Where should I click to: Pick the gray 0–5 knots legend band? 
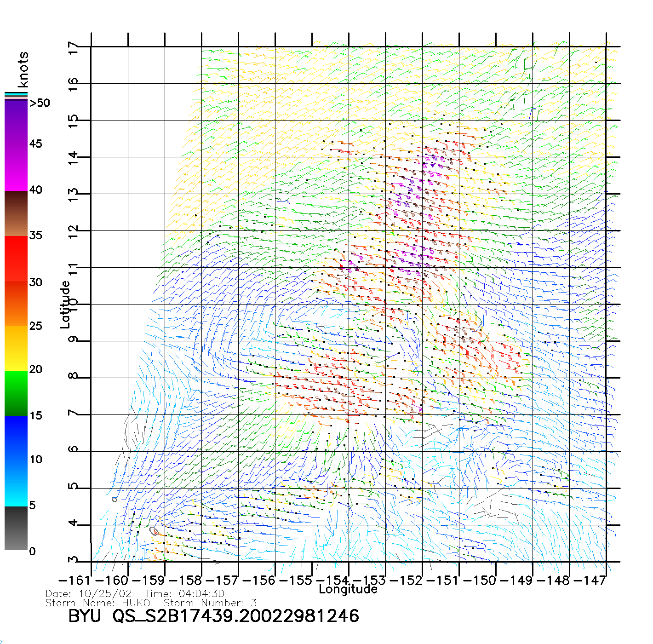pos(16,528)
